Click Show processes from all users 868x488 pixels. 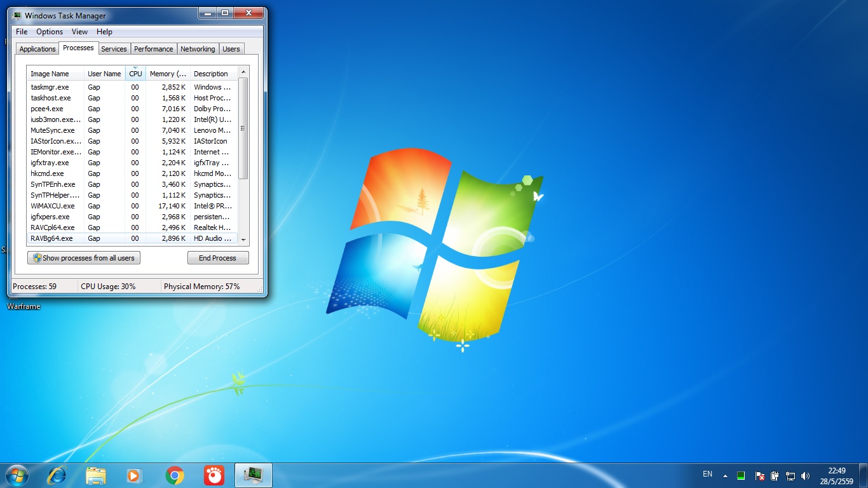[x=84, y=258]
